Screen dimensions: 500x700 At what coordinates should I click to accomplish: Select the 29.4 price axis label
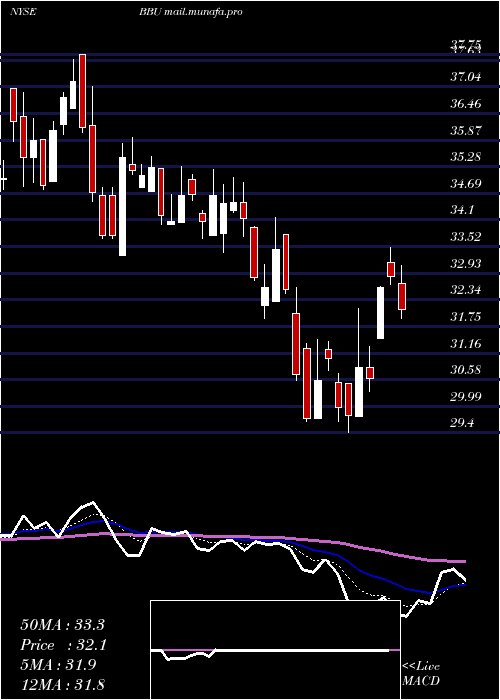(x=462, y=423)
